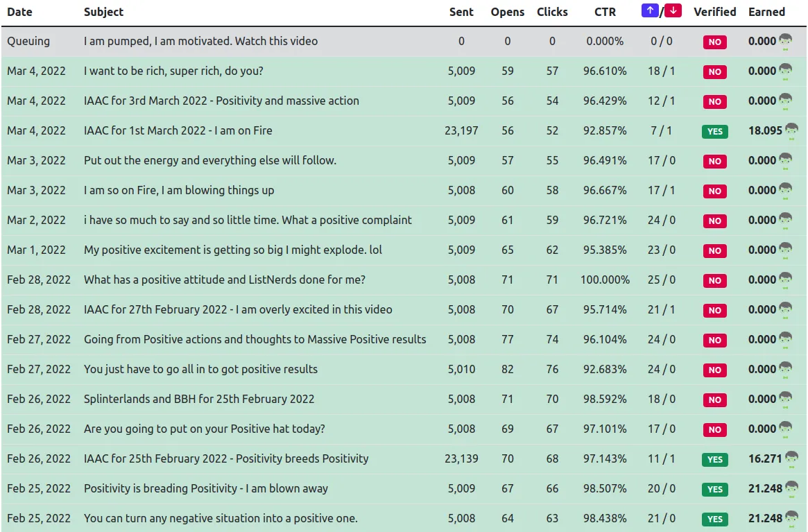Click the 100.000% CTR value
This screenshot has height=532, width=808.
pos(605,280)
